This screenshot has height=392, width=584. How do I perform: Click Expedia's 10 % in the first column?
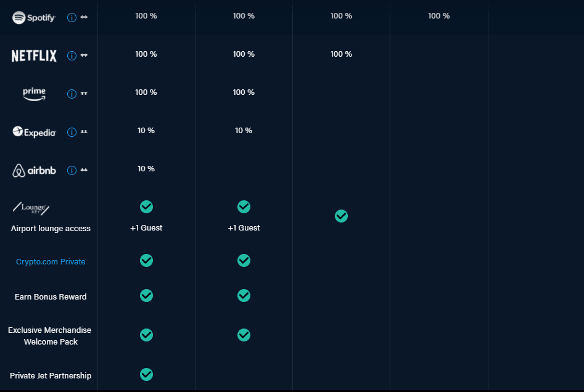[146, 131]
